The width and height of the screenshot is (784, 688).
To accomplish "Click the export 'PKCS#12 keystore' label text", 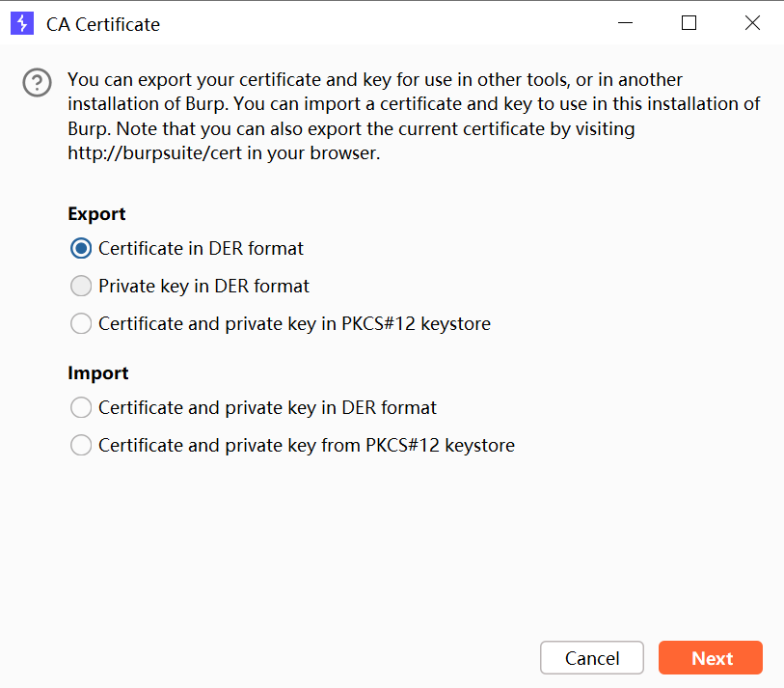I will tap(416, 324).
